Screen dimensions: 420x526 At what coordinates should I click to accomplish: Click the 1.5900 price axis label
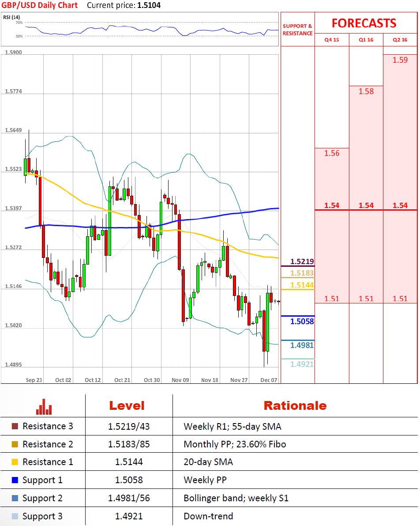pos(13,52)
